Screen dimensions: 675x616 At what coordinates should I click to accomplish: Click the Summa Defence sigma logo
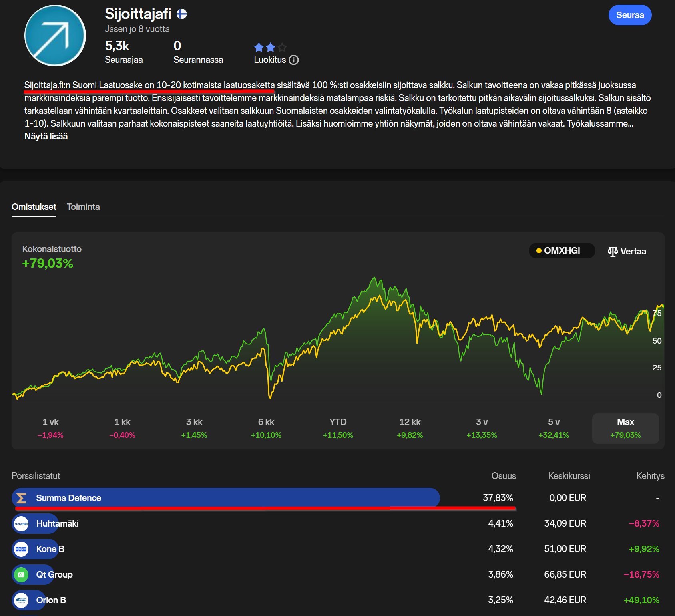(x=22, y=498)
